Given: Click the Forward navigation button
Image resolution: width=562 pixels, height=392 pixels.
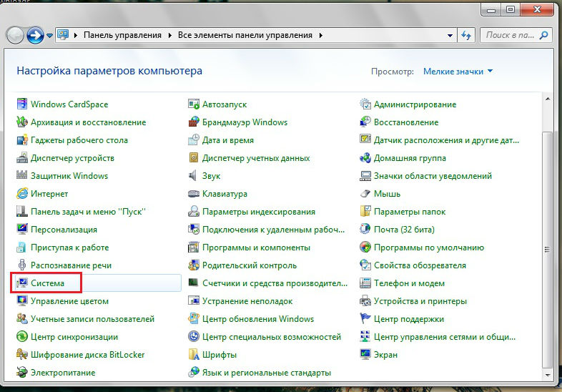Looking at the screenshot, I should (x=35, y=35).
